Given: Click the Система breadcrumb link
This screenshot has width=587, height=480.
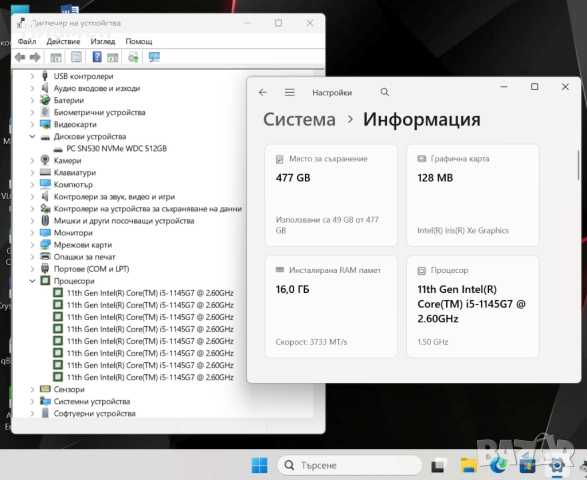Looking at the screenshot, I should tap(299, 119).
